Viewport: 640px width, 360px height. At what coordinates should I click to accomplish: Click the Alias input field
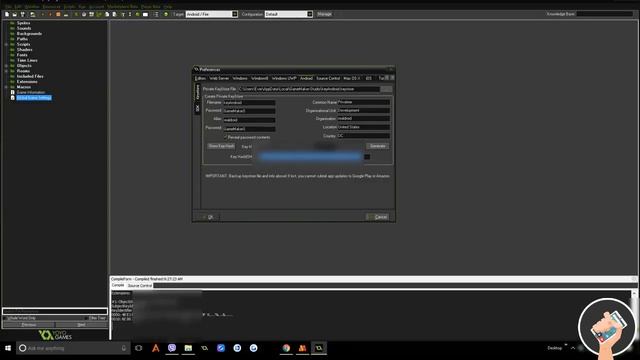point(249,120)
